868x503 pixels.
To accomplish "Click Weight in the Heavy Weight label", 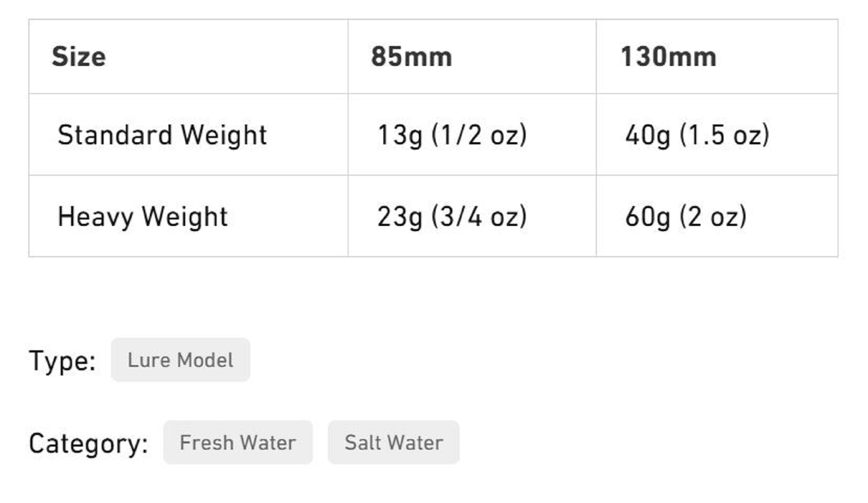I will point(185,217).
